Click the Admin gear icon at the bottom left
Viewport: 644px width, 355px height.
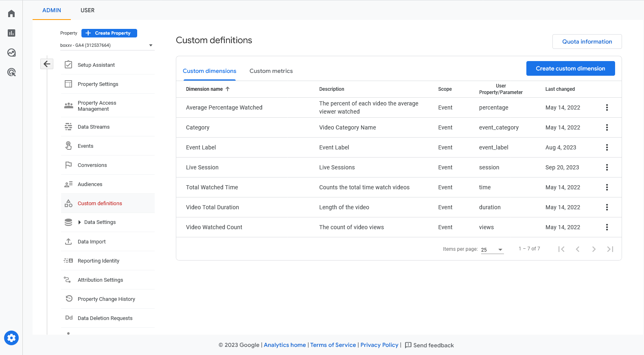pos(11,338)
